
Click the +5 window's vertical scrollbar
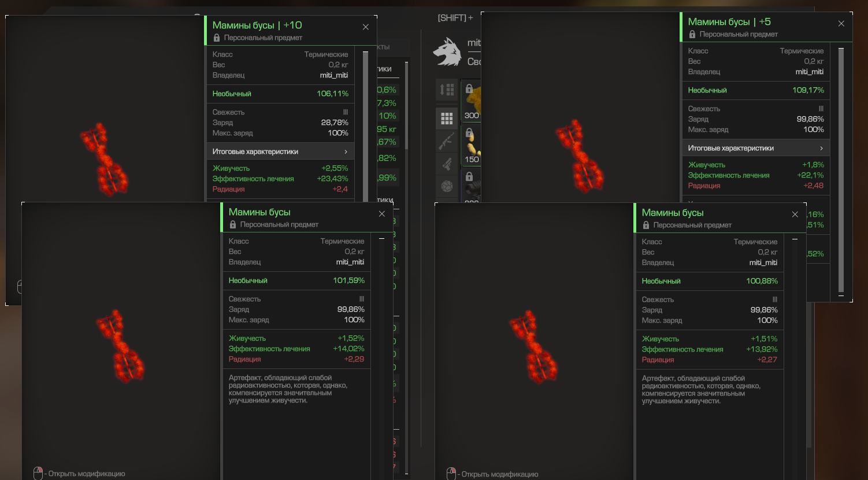pyautogui.click(x=841, y=171)
